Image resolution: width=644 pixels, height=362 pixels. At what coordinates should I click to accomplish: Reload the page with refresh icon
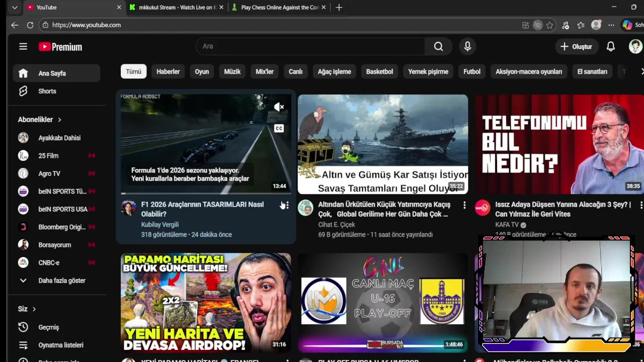[x=30, y=25]
